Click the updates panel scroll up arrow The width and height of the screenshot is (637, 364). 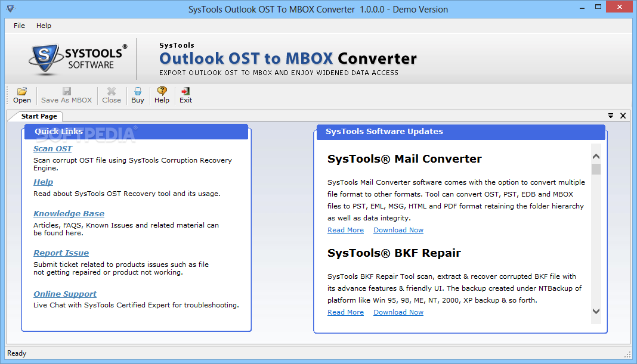(x=596, y=157)
